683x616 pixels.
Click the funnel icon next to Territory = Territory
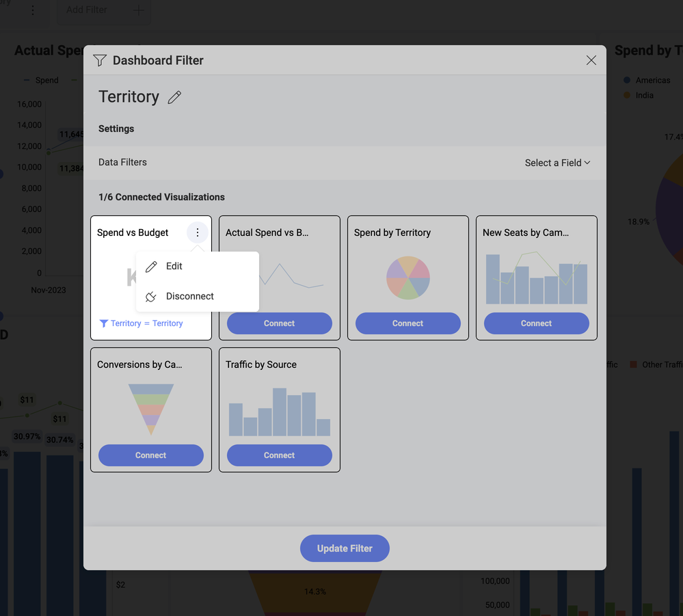point(104,323)
